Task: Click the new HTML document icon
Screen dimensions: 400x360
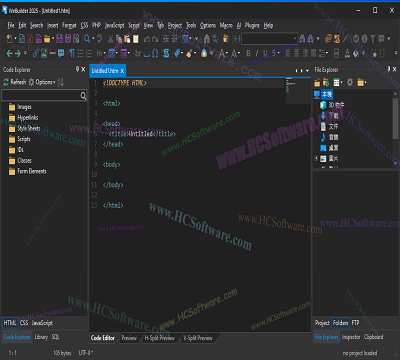Action: tap(22, 39)
